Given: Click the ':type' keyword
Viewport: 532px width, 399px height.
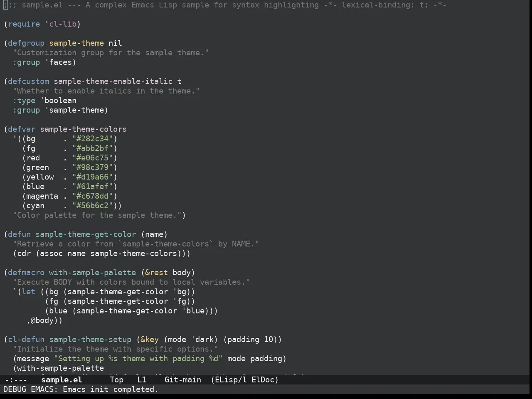Looking at the screenshot, I should pos(24,101).
